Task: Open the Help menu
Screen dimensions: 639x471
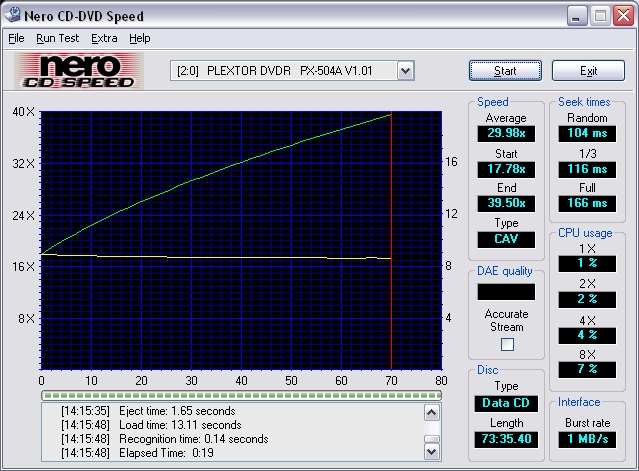Action: [140, 38]
